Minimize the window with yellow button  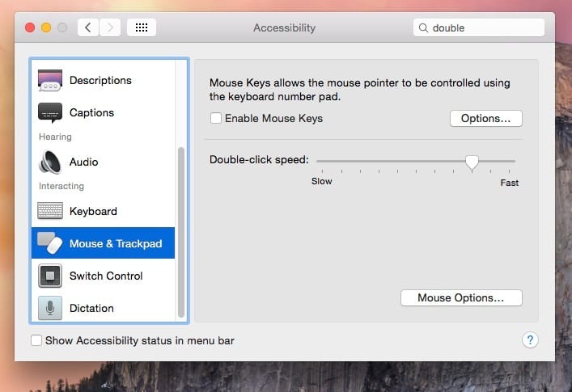click(x=46, y=27)
